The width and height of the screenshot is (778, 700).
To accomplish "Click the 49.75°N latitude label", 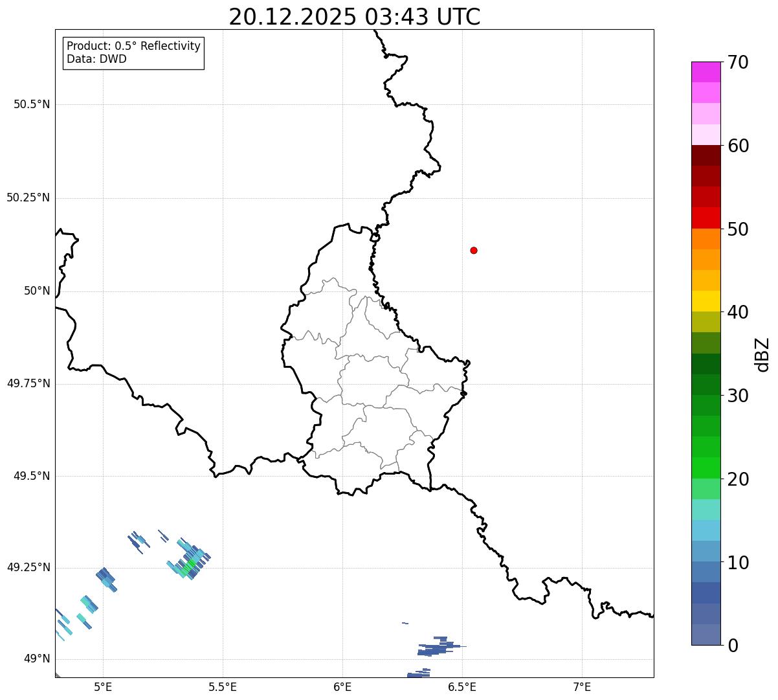I will [28, 383].
